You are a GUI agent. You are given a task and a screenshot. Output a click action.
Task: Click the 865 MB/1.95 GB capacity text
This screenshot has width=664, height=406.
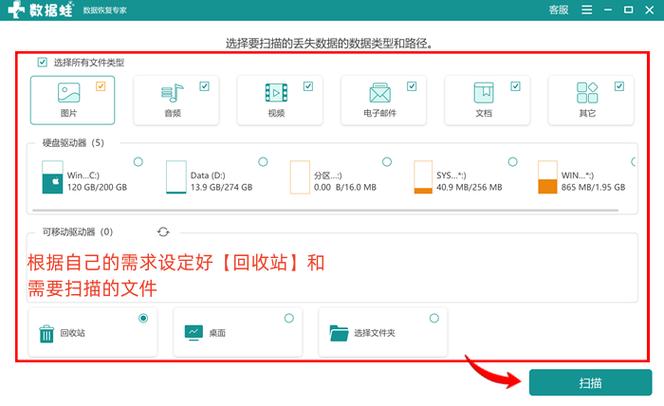click(x=593, y=187)
